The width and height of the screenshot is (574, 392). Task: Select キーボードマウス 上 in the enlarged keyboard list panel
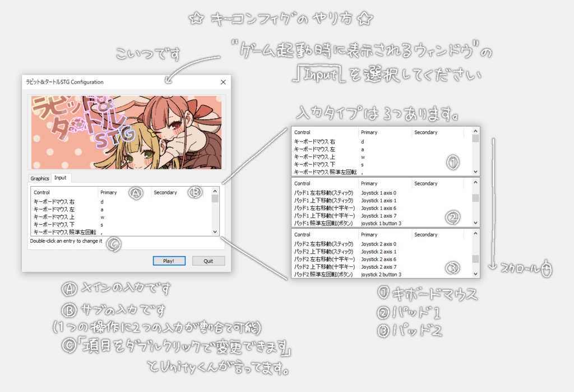pyautogui.click(x=315, y=157)
